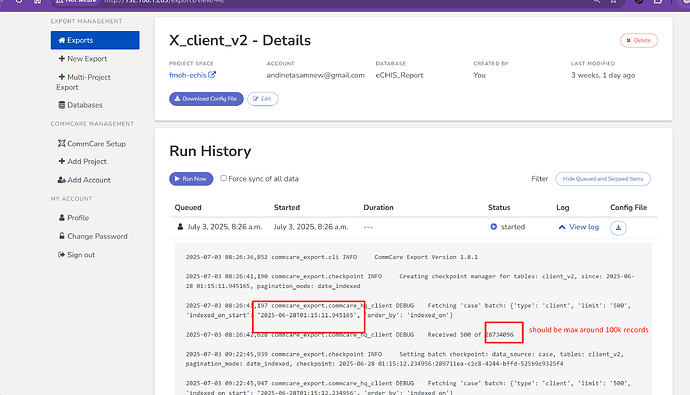The image size is (690, 395).
Task: Open New Export in sidebar
Action: coord(83,59)
